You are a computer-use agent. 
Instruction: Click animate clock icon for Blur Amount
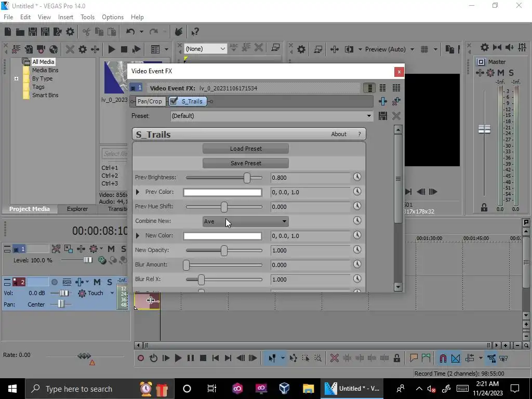(x=357, y=264)
